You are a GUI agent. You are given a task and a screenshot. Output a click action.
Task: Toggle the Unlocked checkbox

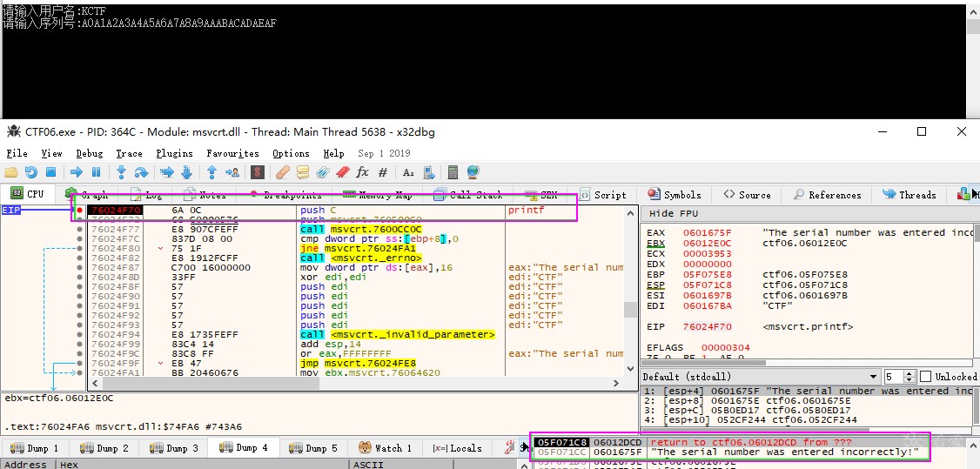[926, 377]
